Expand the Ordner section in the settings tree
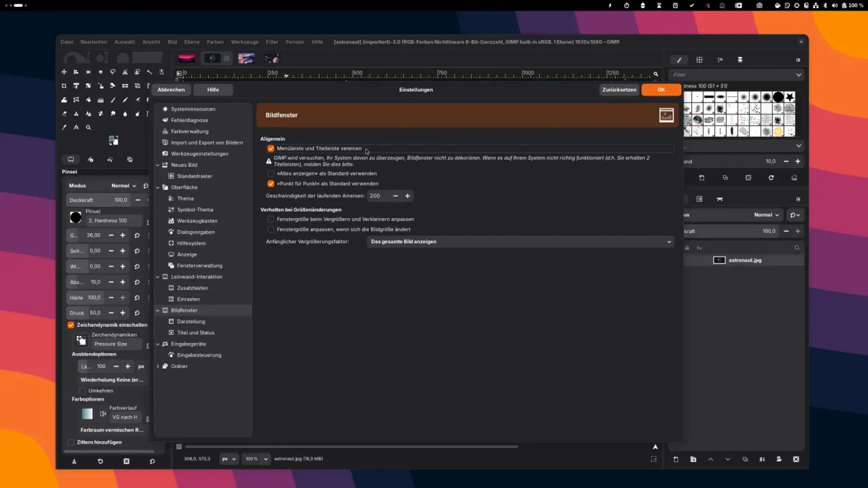This screenshot has height=488, width=868. (x=158, y=366)
